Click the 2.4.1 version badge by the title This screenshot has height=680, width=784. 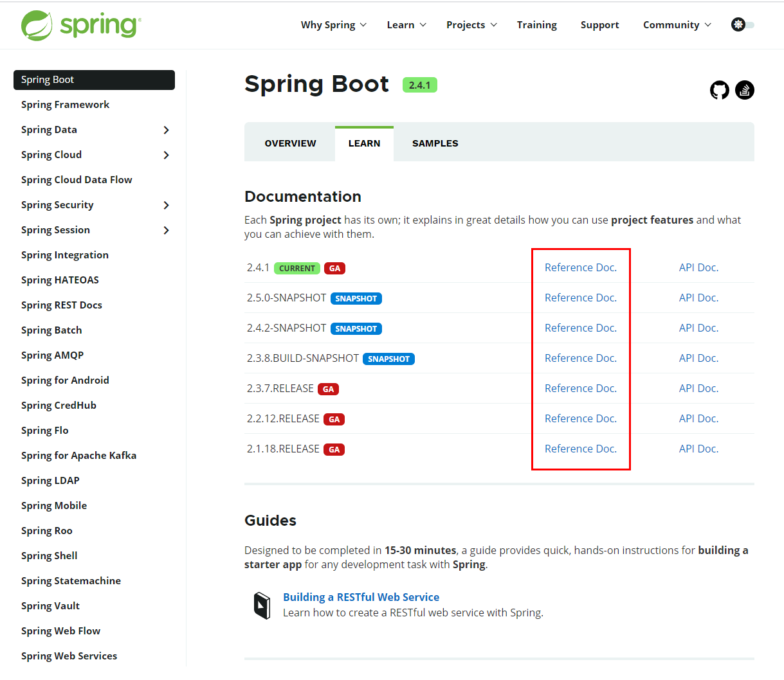tap(420, 85)
